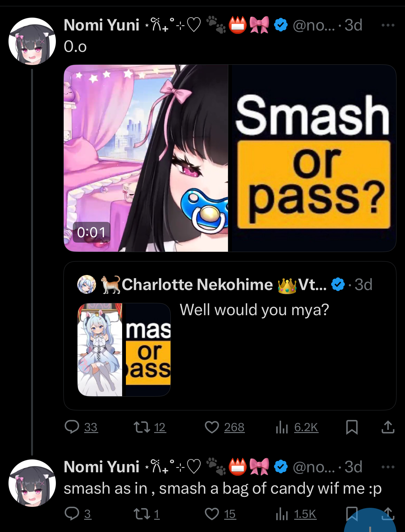Retweet the smash a bag of candy reply
The image size is (405, 532).
pos(147,514)
